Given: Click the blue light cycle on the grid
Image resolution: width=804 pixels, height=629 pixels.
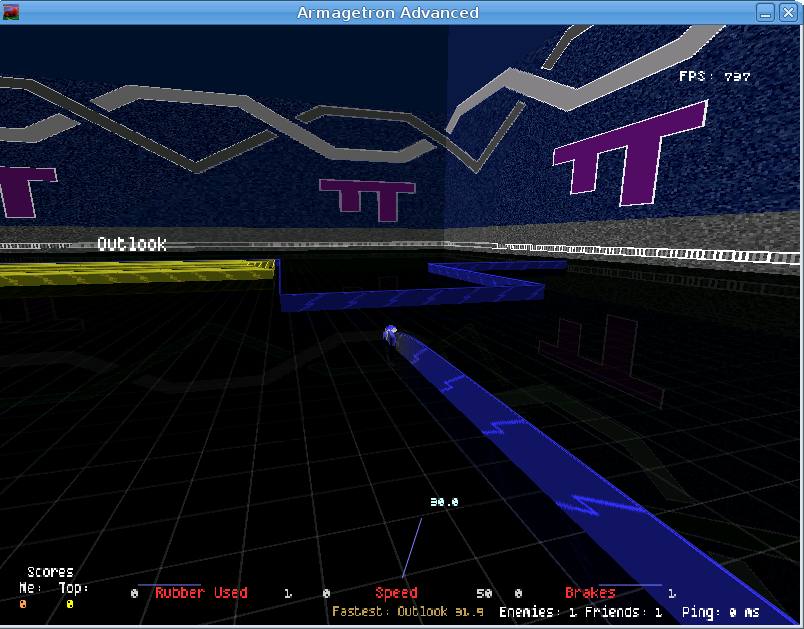Looking at the screenshot, I should pos(390,335).
